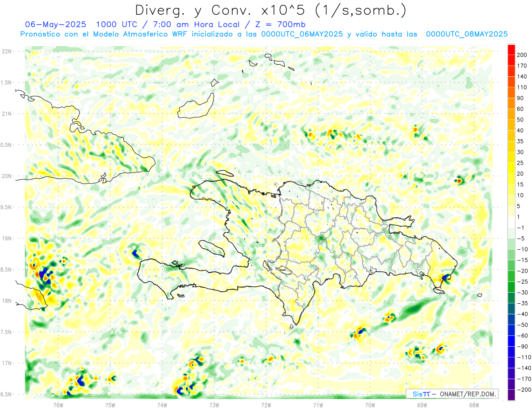
Task: Click the positive '10' color scale value
Action: [521, 195]
